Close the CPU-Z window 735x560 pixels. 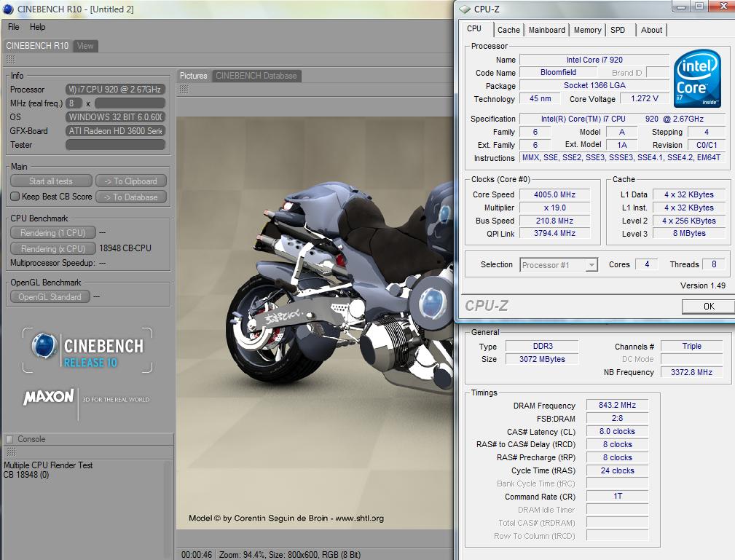coord(723,6)
